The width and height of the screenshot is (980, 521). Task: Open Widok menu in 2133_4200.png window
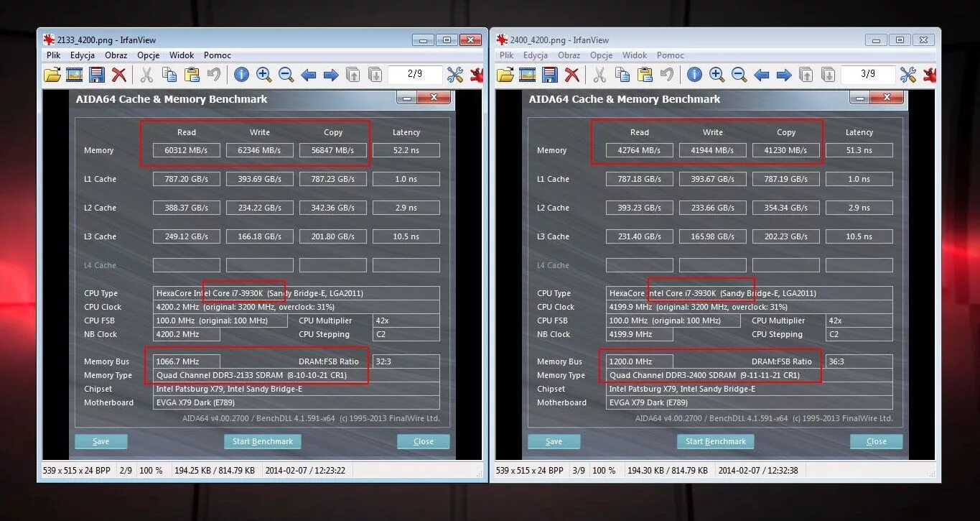point(182,55)
